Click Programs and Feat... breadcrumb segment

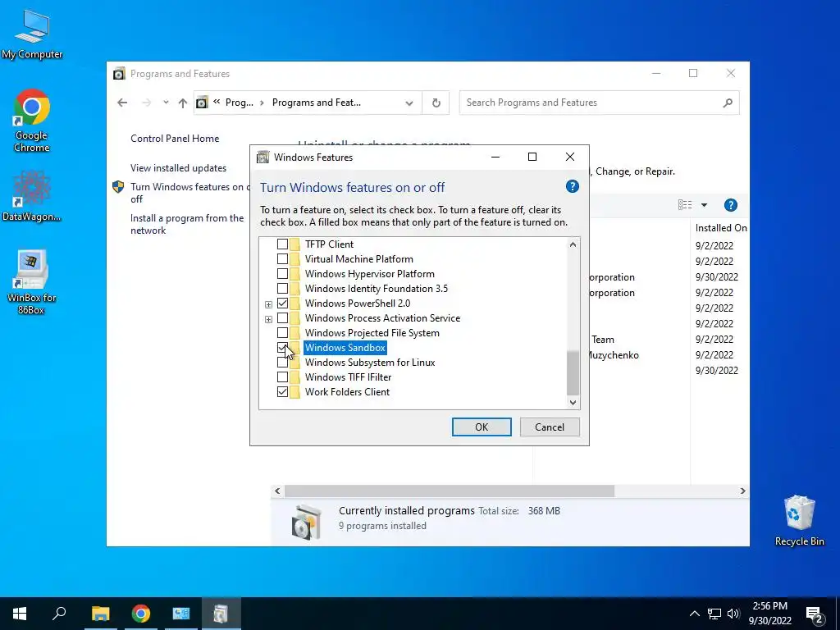click(x=316, y=103)
